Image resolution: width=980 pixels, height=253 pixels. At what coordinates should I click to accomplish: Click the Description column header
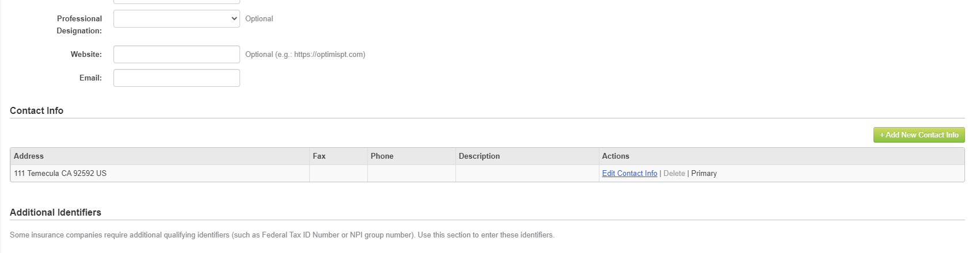click(x=479, y=156)
